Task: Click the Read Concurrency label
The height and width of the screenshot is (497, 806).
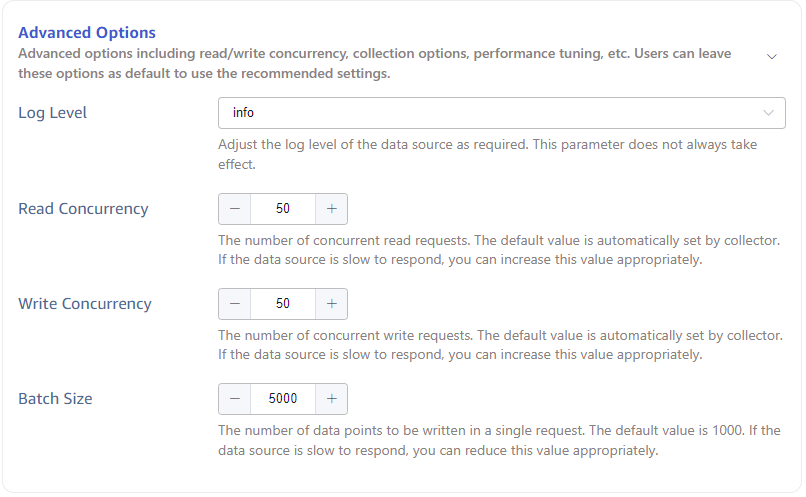Action: 83,209
